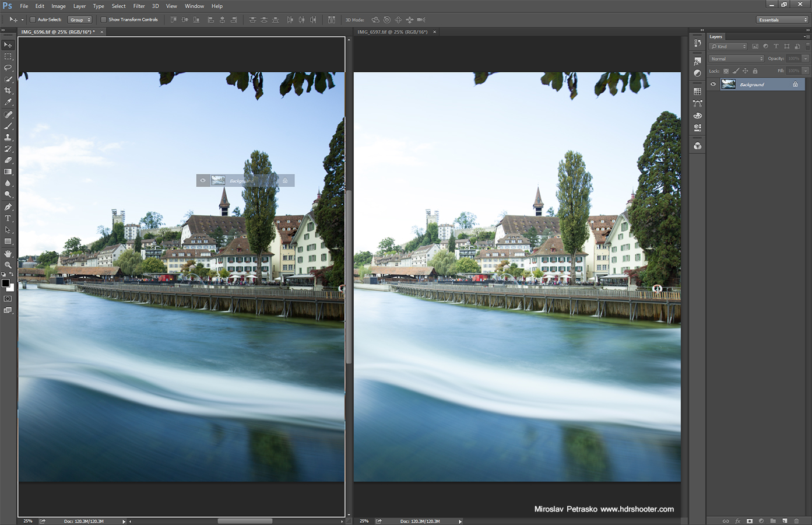Screen dimensions: 812x525
Task: Open the layer blend mode dropdown
Action: [x=736, y=58]
